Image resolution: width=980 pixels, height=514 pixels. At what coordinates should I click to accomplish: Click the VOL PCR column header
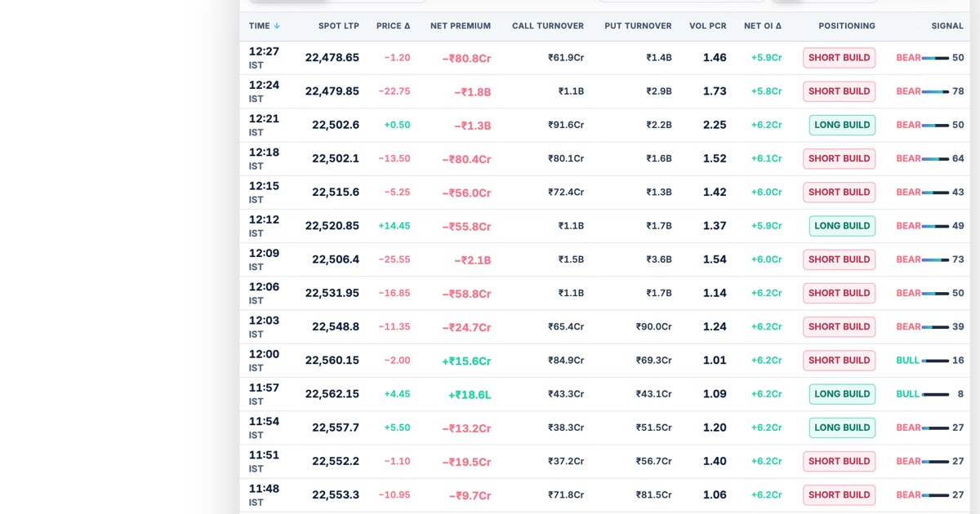click(x=707, y=26)
